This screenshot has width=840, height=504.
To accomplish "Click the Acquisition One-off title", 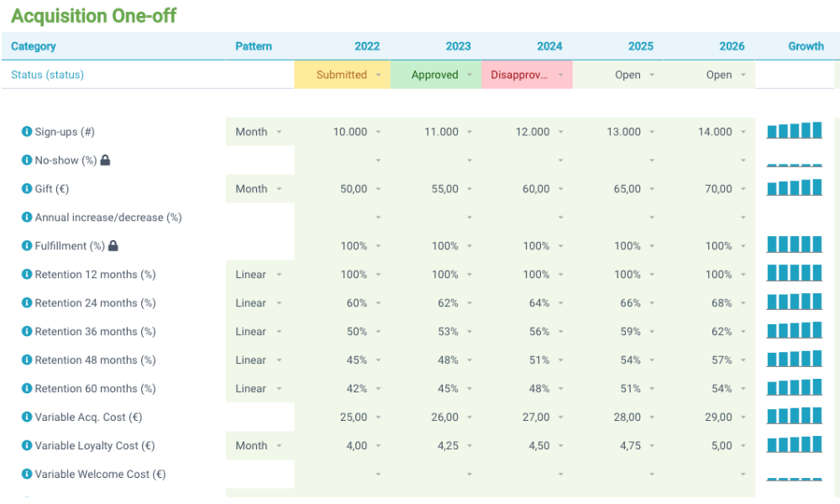I will (x=95, y=15).
